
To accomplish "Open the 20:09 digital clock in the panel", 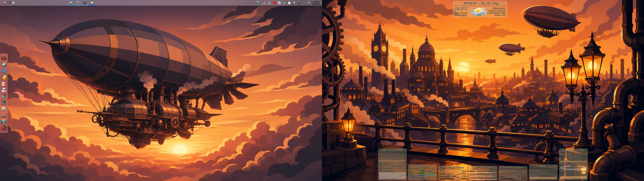I will click(x=316, y=3).
